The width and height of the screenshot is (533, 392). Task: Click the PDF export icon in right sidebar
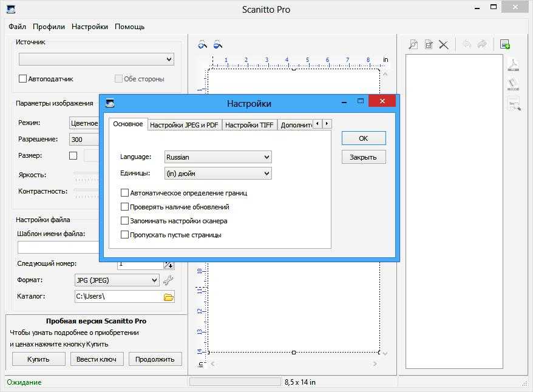(x=514, y=64)
